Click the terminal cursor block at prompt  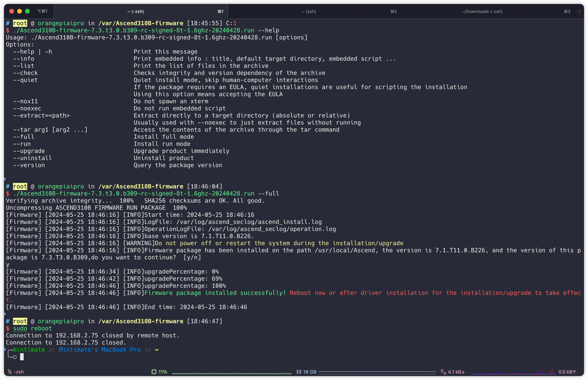point(22,357)
